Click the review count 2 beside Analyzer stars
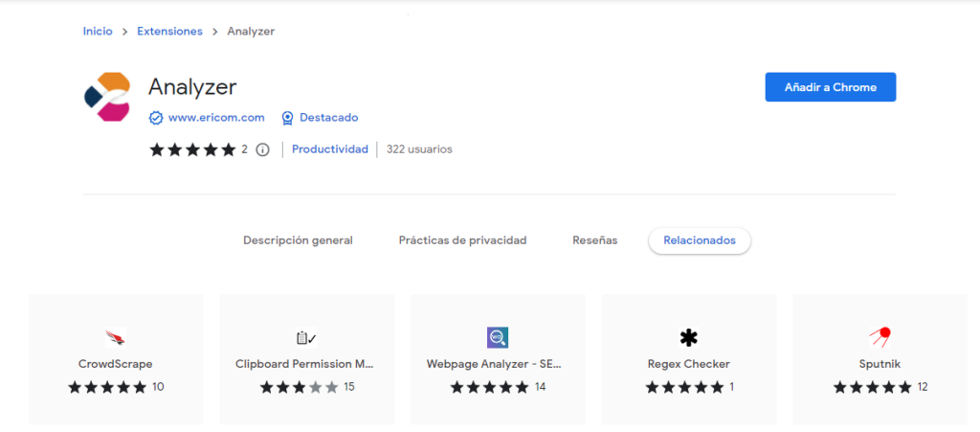Image resolution: width=980 pixels, height=432 pixels. tap(244, 150)
